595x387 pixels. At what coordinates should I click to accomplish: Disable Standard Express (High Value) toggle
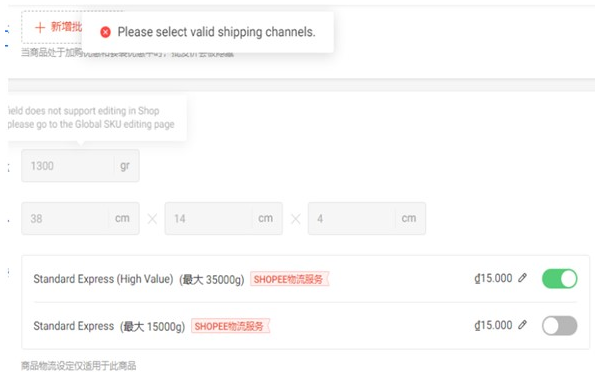560,279
